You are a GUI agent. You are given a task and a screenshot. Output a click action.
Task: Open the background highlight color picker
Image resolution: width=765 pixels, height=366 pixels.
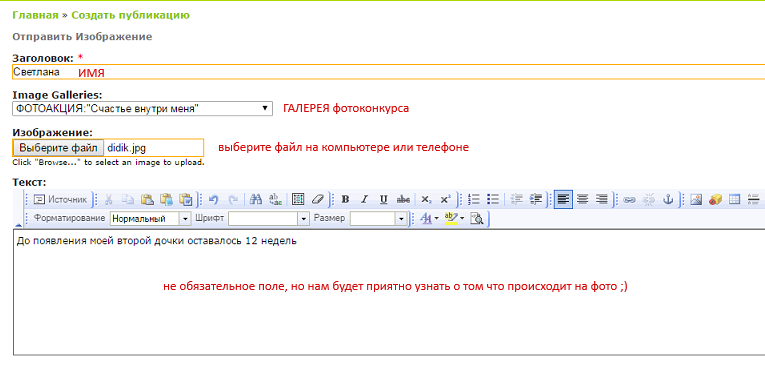click(454, 219)
